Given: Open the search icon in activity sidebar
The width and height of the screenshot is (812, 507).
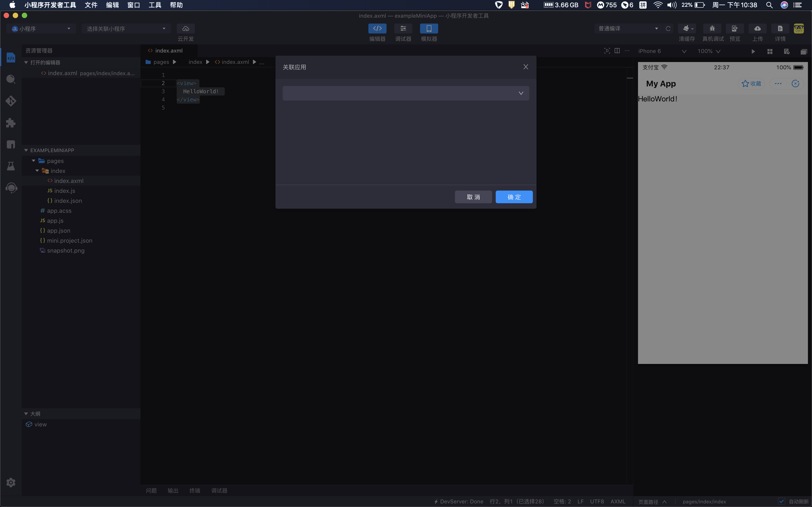Looking at the screenshot, I should pos(11,79).
